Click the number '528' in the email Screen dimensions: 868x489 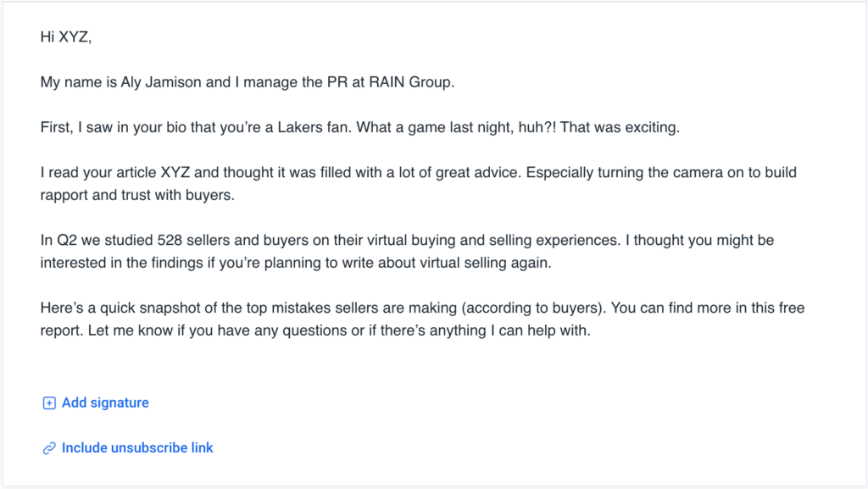pos(170,241)
